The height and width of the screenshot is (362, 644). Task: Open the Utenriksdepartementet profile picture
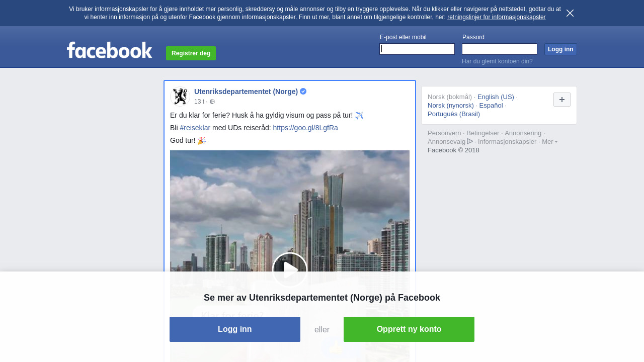[180, 96]
